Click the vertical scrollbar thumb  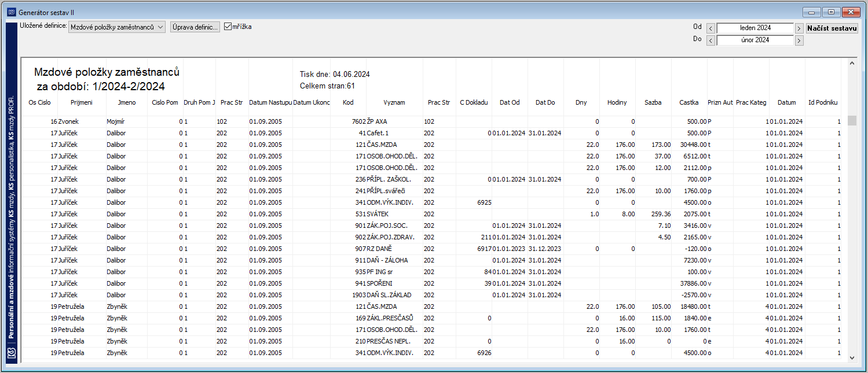852,120
